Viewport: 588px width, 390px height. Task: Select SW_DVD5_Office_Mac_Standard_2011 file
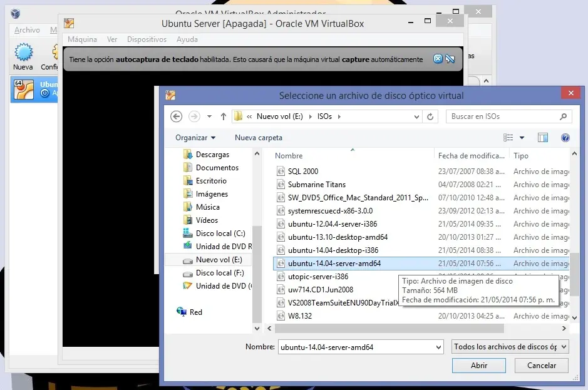[x=358, y=198]
